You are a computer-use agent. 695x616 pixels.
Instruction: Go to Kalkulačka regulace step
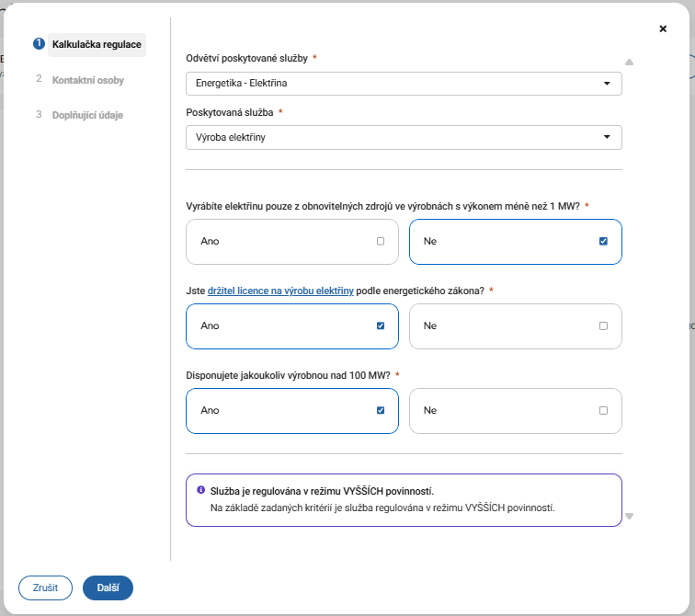point(97,44)
